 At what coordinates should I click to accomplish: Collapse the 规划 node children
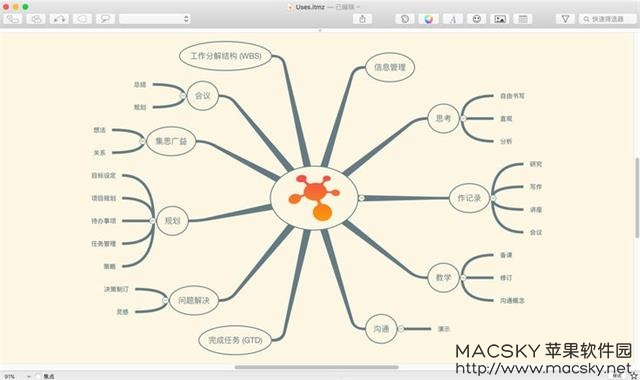(x=153, y=221)
